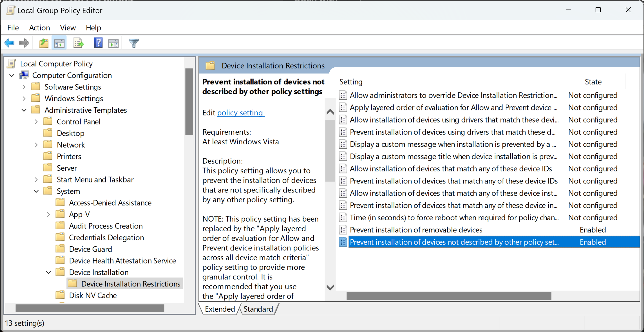Screen dimensions: 644x332
Task: Expand the Windows Settings node
Action: [x=24, y=99]
